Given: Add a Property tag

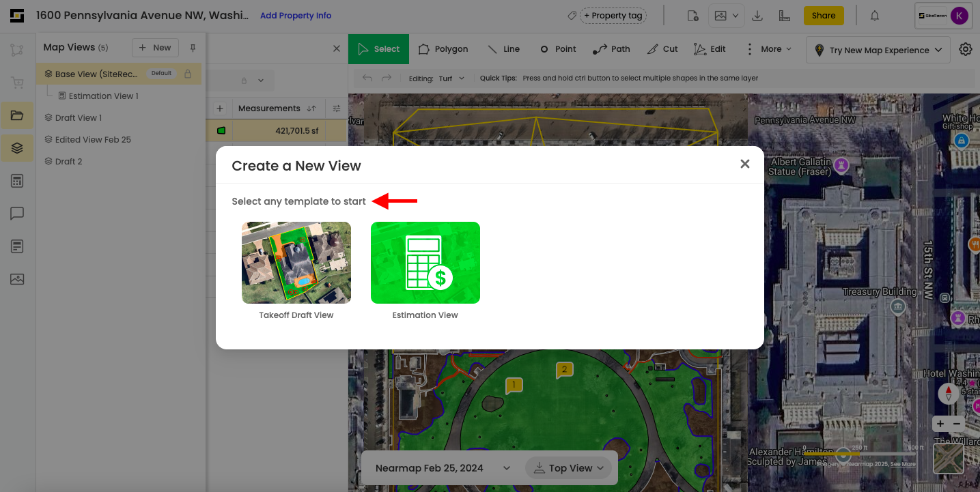Looking at the screenshot, I should tap(613, 16).
